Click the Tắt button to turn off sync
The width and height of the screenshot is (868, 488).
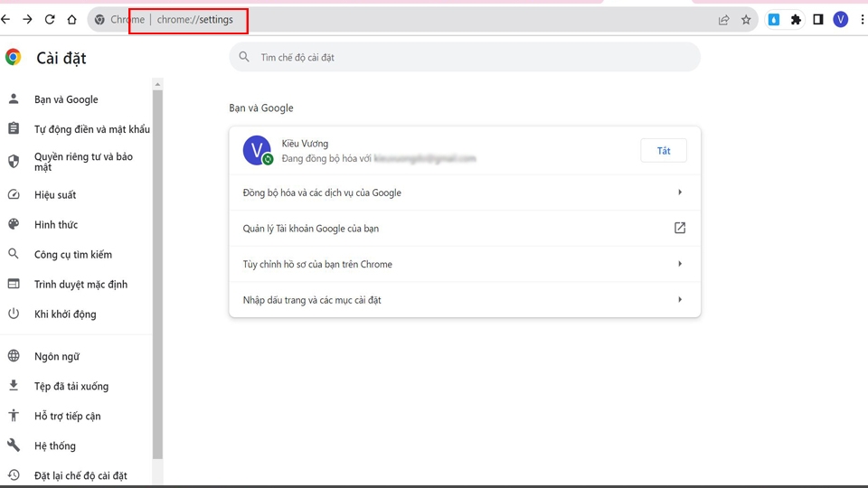[x=663, y=151]
